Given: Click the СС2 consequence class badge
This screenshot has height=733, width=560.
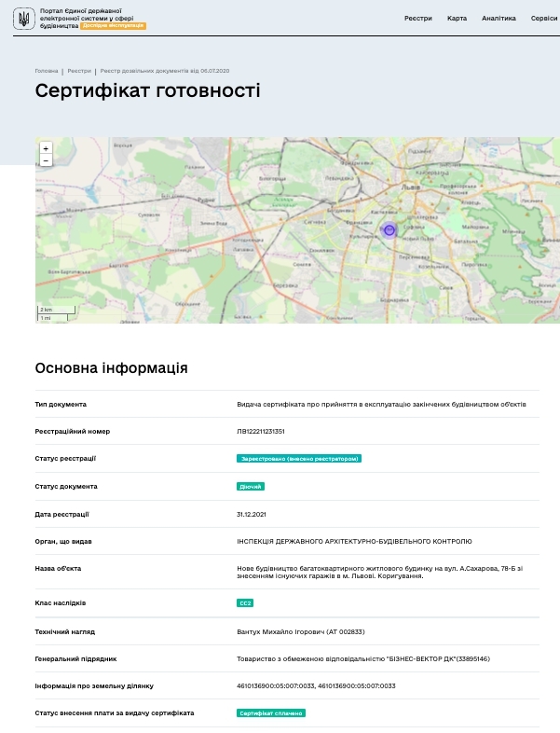Looking at the screenshot, I should 245,603.
